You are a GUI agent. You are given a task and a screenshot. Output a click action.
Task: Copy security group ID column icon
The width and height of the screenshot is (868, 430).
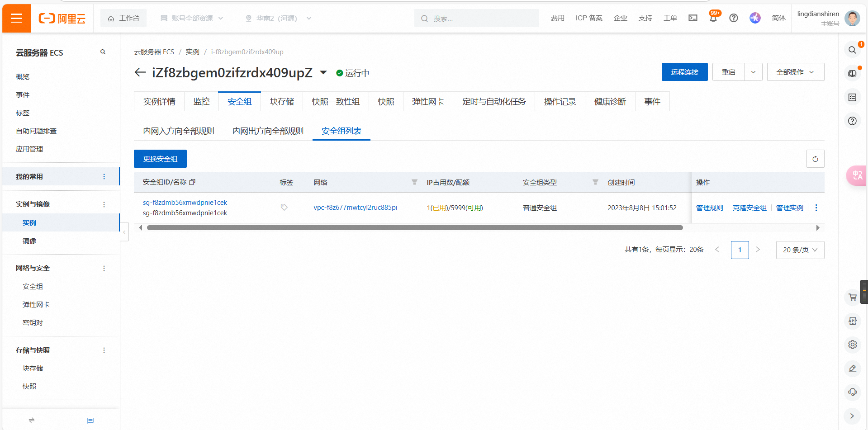click(192, 182)
